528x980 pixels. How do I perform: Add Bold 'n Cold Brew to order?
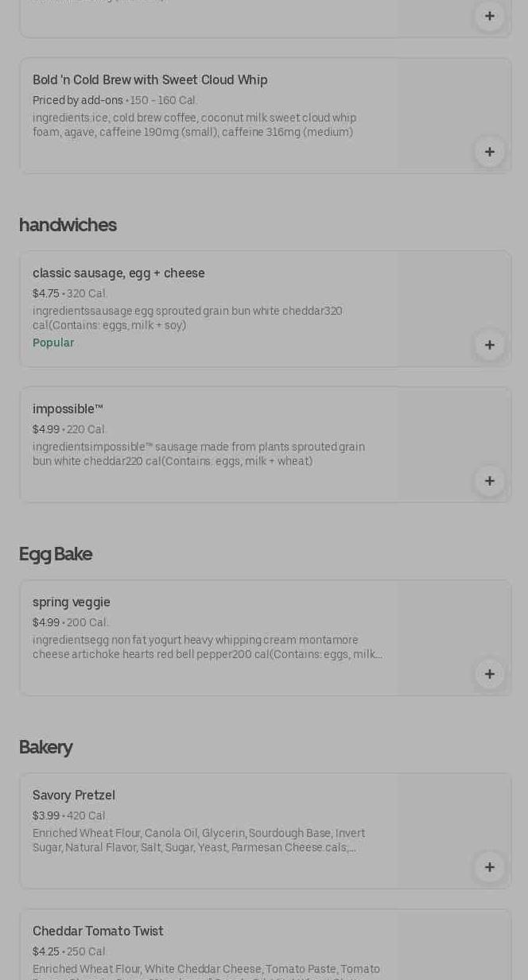(489, 152)
